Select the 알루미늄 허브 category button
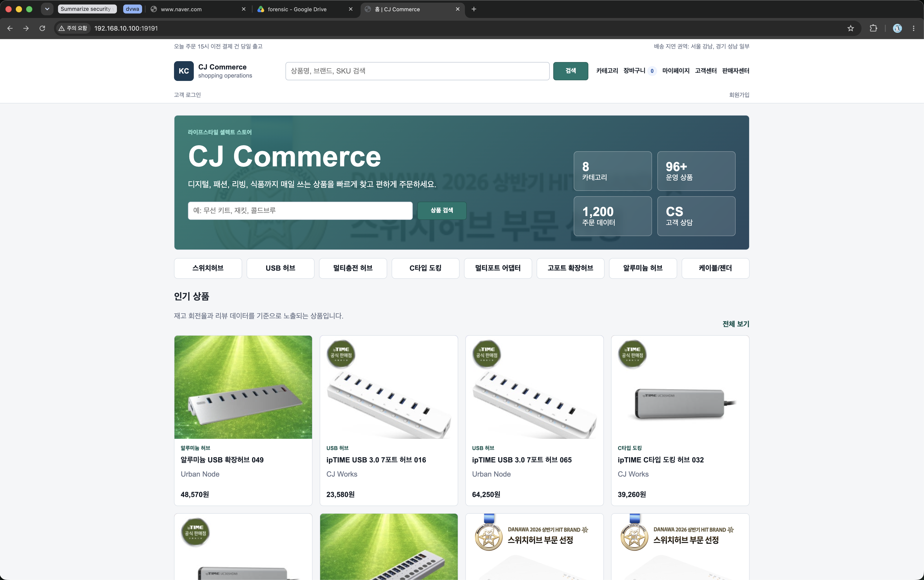The height and width of the screenshot is (580, 924). point(643,268)
